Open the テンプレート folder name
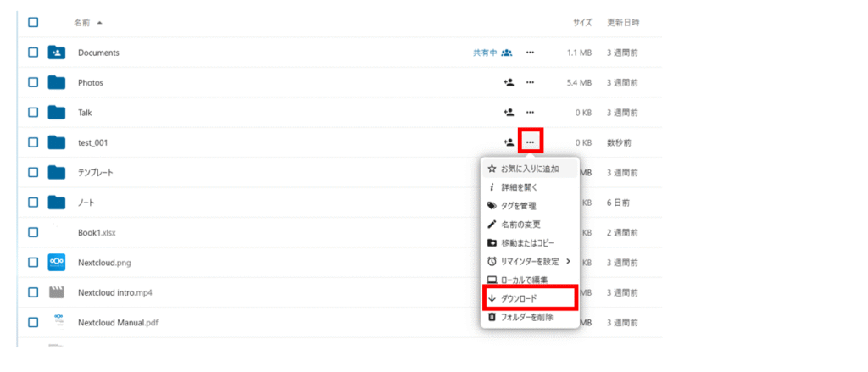This screenshot has height=372, width=868. [x=96, y=173]
